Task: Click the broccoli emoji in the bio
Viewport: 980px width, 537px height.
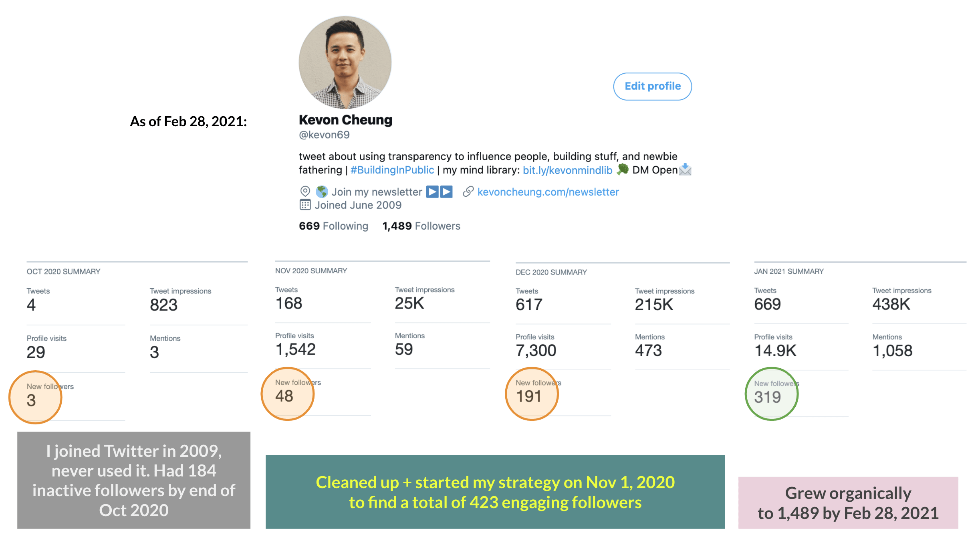Action: tap(623, 170)
